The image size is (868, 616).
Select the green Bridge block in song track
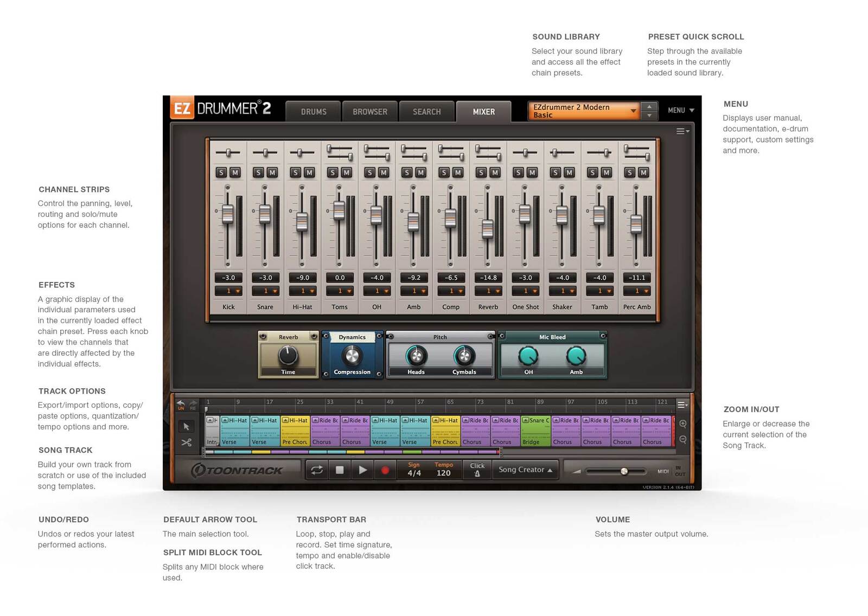coord(535,432)
